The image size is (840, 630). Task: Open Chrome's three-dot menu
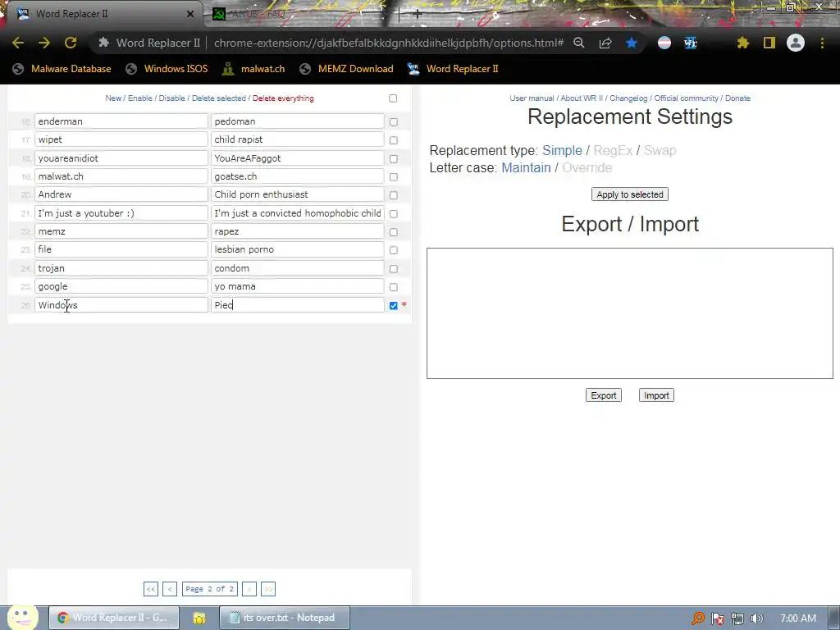822,43
